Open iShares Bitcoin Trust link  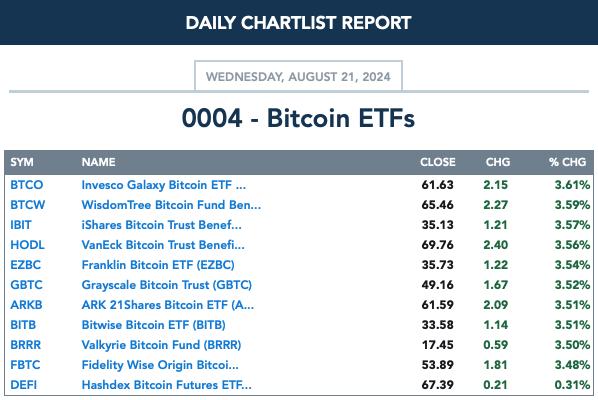click(x=161, y=225)
